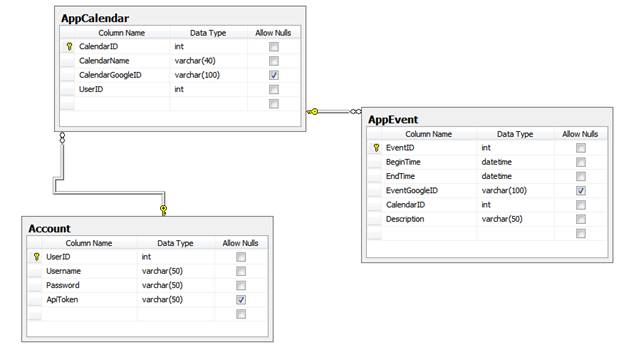Viewport: 624px width, 360px height.
Task: Toggle Allow Nulls for Password row
Action: click(x=241, y=286)
